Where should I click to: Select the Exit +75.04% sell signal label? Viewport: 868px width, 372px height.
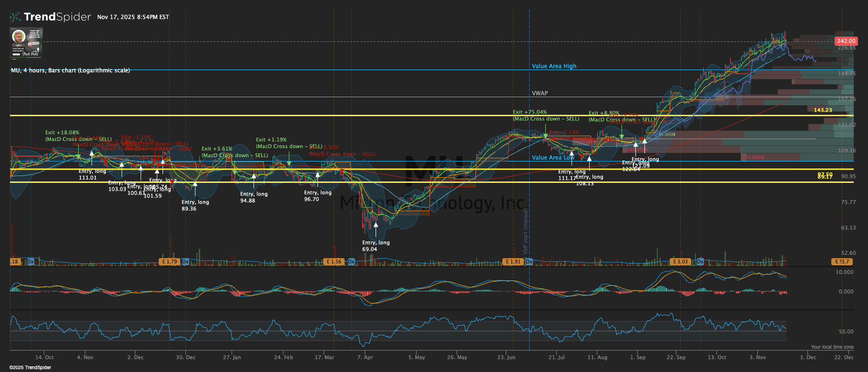click(530, 112)
